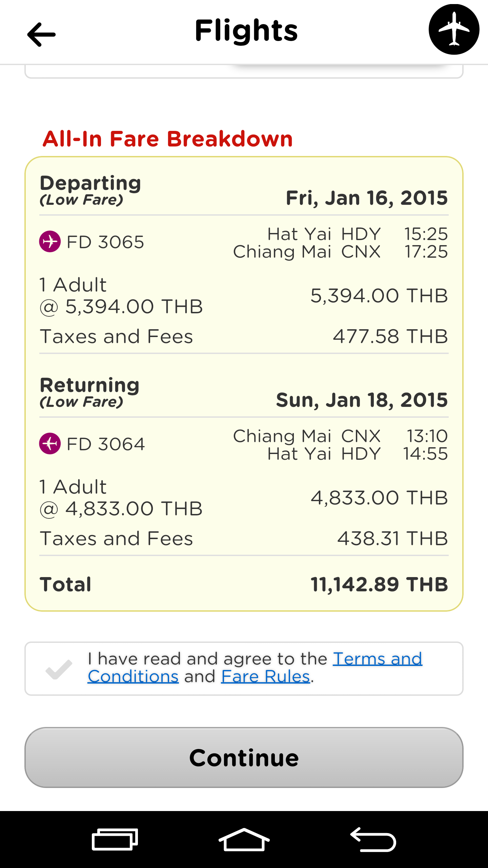The image size is (488, 868).
Task: Tap flight number FD 3064
Action: tap(106, 444)
